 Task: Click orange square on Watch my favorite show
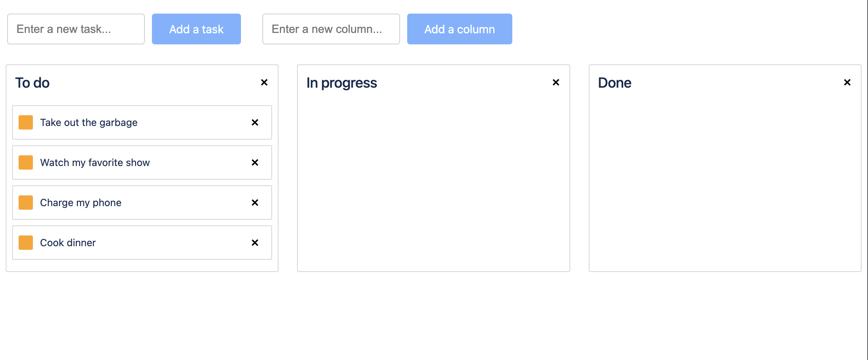click(26, 162)
